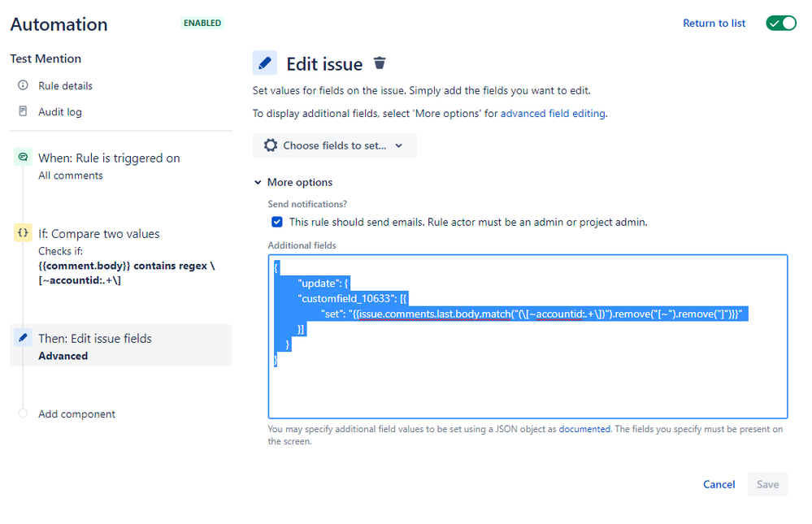This screenshot has height=524, width=812.
Task: Click the ENABLED status badge
Action: point(202,23)
